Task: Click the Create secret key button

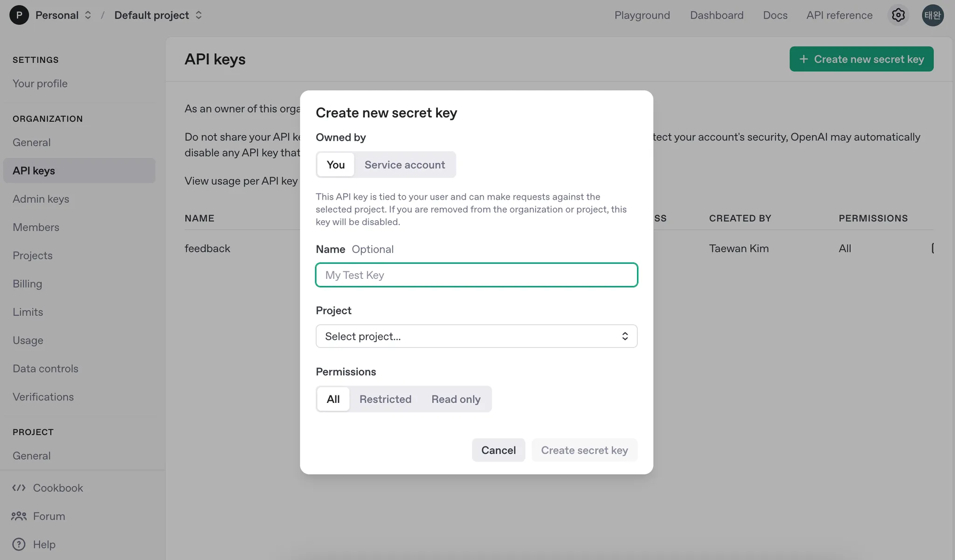Action: [584, 450]
